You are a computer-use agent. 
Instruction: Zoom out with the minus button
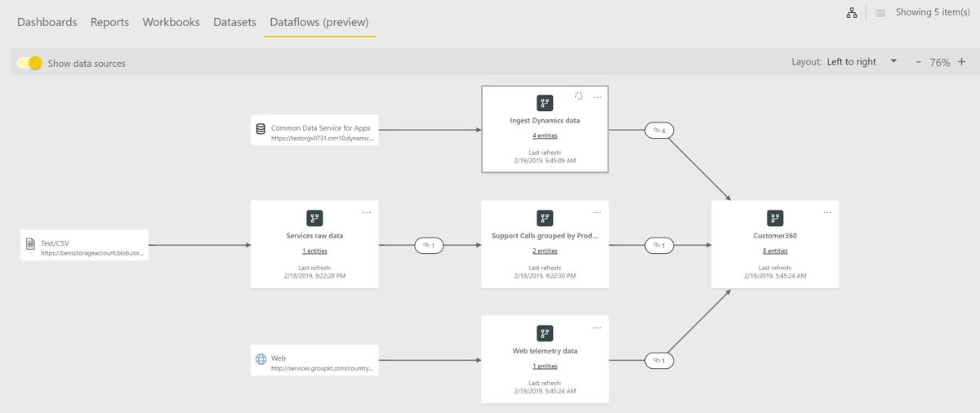click(919, 62)
